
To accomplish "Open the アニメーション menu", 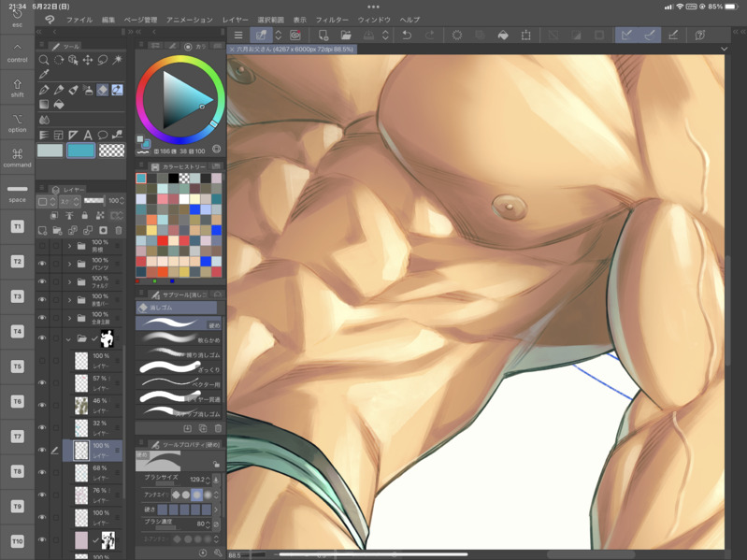I will (x=190, y=20).
